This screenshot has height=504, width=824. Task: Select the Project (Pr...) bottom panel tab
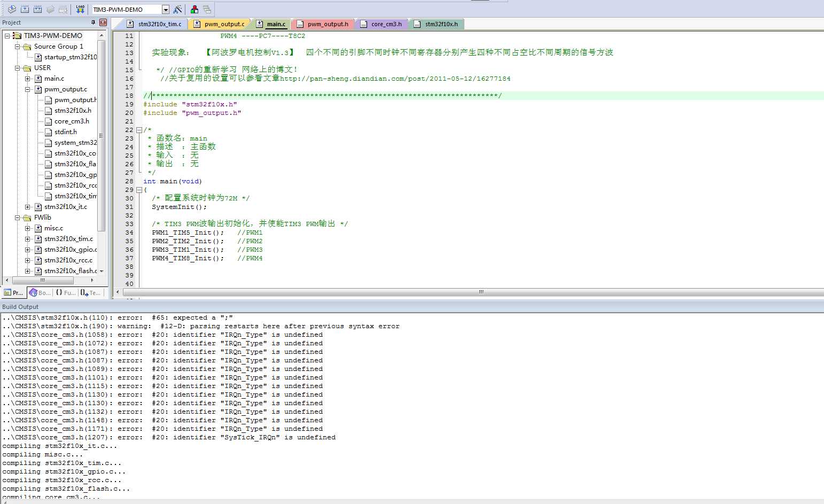pyautogui.click(x=14, y=292)
